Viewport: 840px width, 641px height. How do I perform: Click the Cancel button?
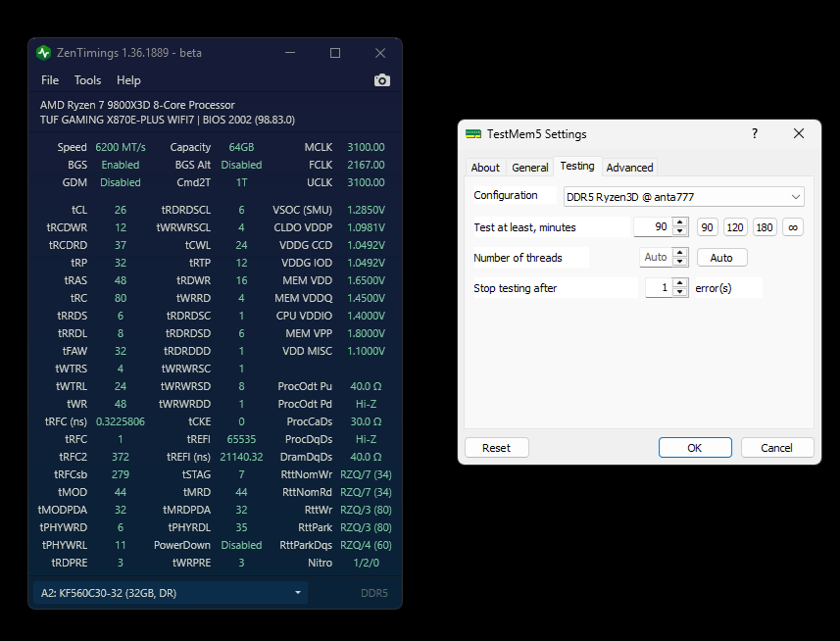[x=777, y=448]
